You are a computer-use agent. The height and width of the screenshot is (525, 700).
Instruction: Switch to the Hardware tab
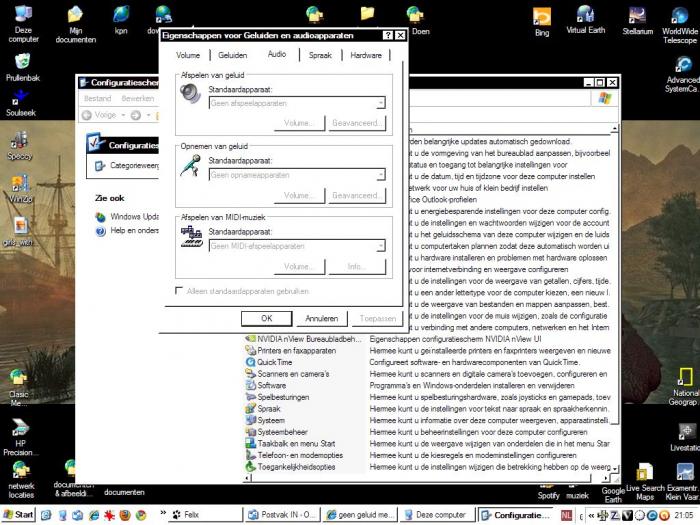click(x=366, y=55)
